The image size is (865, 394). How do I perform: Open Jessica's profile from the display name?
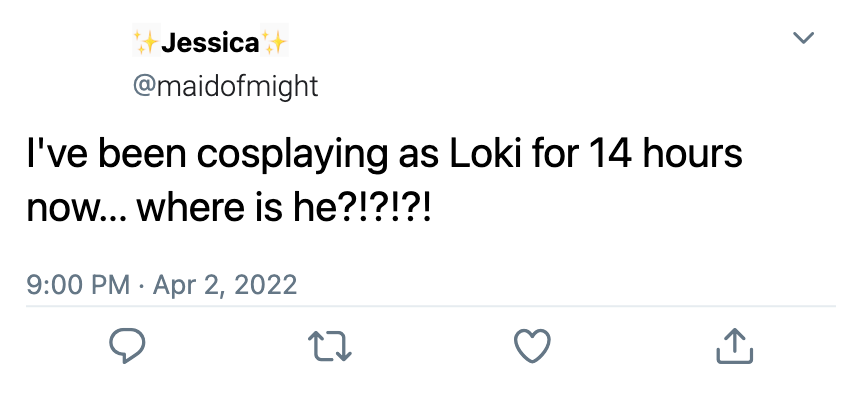210,42
